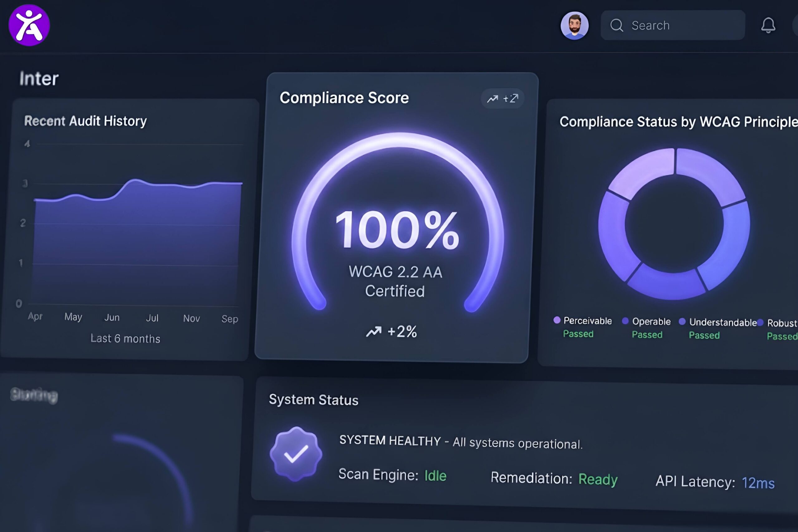Click the Robust legend color dot

click(760, 322)
